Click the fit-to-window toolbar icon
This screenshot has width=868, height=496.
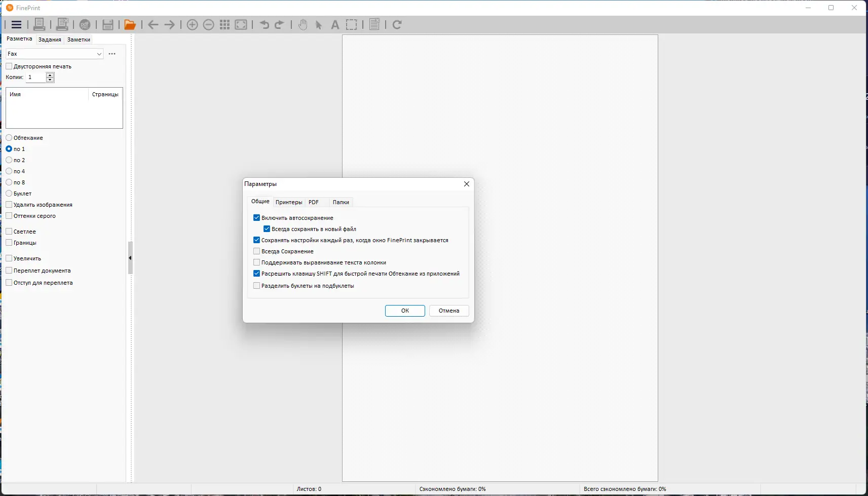point(241,24)
